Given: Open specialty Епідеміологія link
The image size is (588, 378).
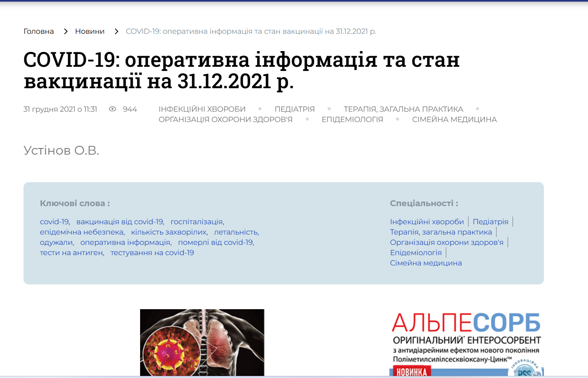Looking at the screenshot, I should pos(416,253).
